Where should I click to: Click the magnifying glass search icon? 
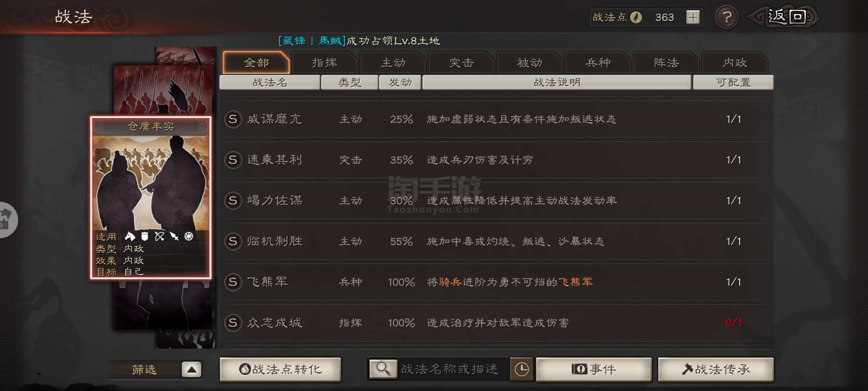tap(383, 369)
